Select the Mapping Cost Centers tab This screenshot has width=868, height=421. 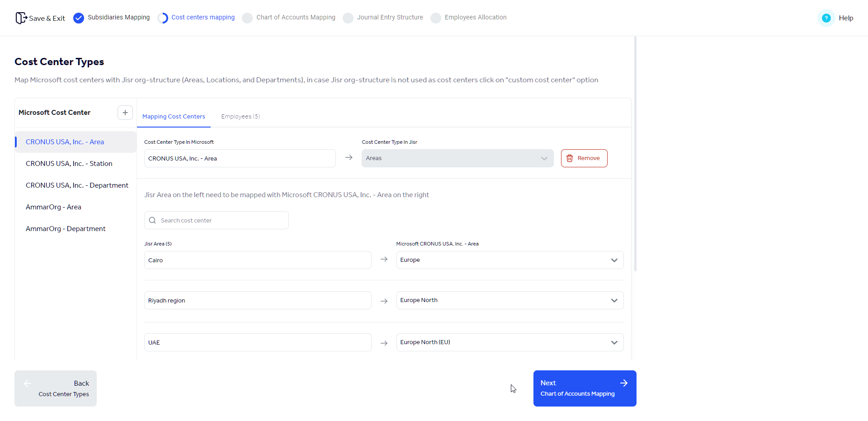[x=174, y=116]
